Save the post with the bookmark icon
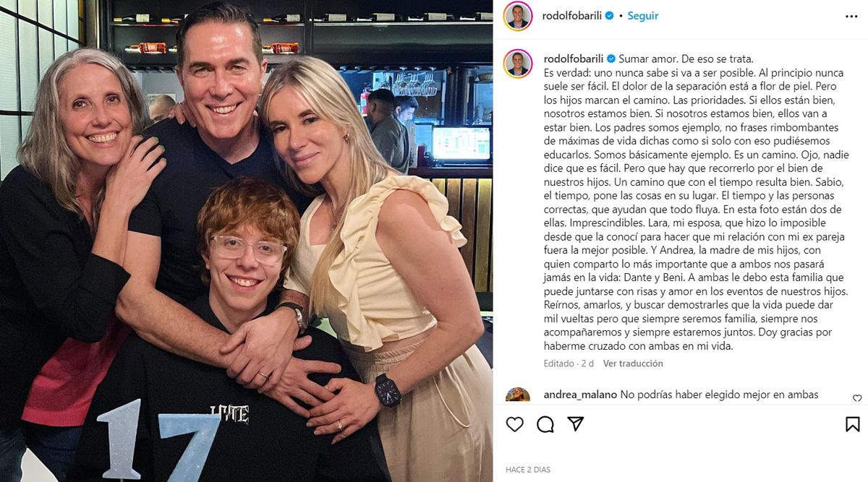The width and height of the screenshot is (868, 482). [853, 424]
